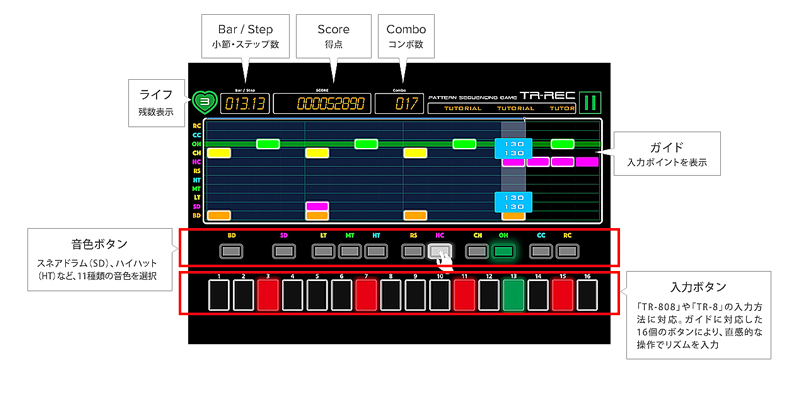Click the Bar / Step counter display
This screenshot has height=407, width=800.
click(243, 103)
